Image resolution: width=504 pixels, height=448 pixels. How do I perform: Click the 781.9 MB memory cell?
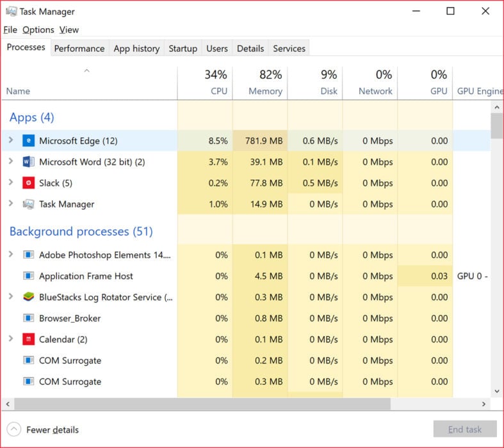[x=260, y=141]
